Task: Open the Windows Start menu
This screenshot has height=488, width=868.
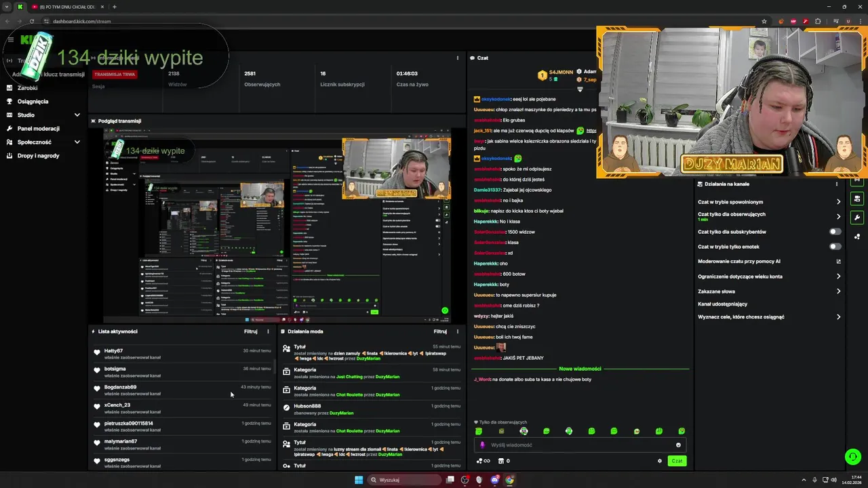Action: (x=359, y=480)
